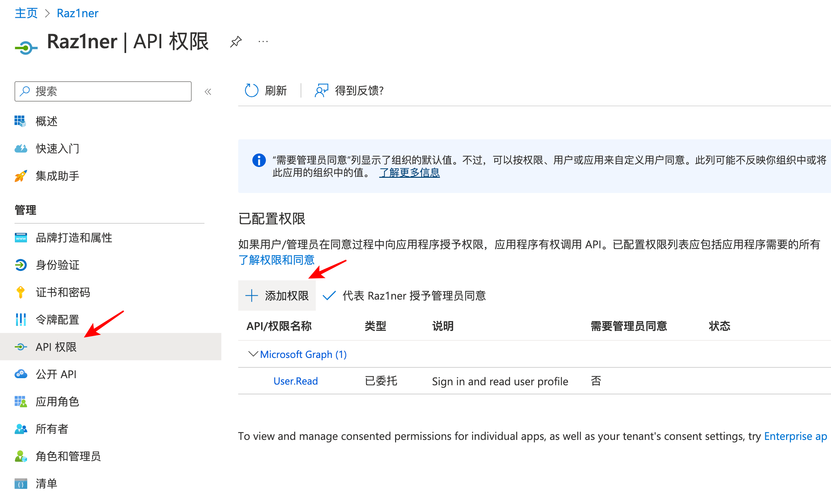The image size is (831, 504).
Task: Click the API 权限 sidebar icon
Action: click(21, 346)
